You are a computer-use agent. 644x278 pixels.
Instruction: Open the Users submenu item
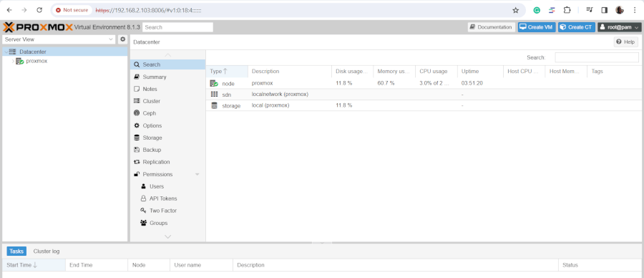tap(167, 186)
